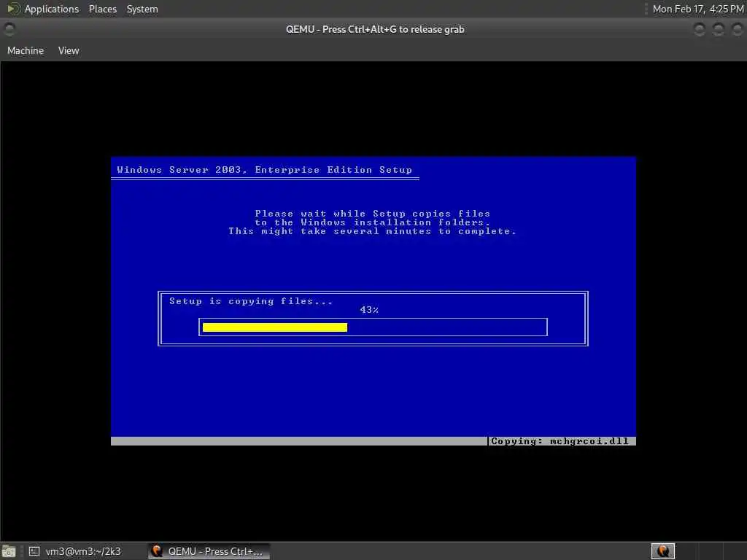
Task: Maximize the QEMU window
Action: pos(719,29)
